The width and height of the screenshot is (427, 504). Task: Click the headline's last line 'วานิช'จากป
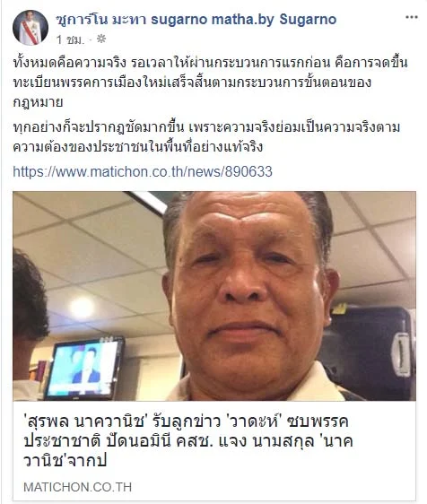coord(65,461)
